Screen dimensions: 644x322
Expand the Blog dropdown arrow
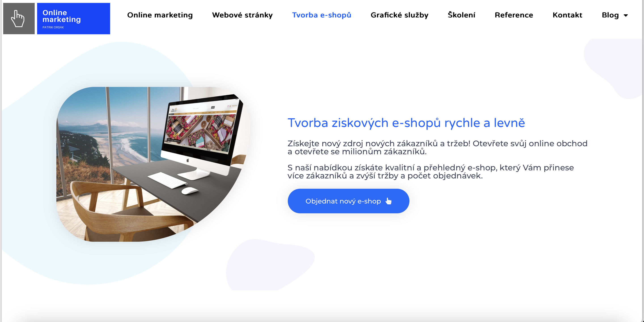[626, 15]
